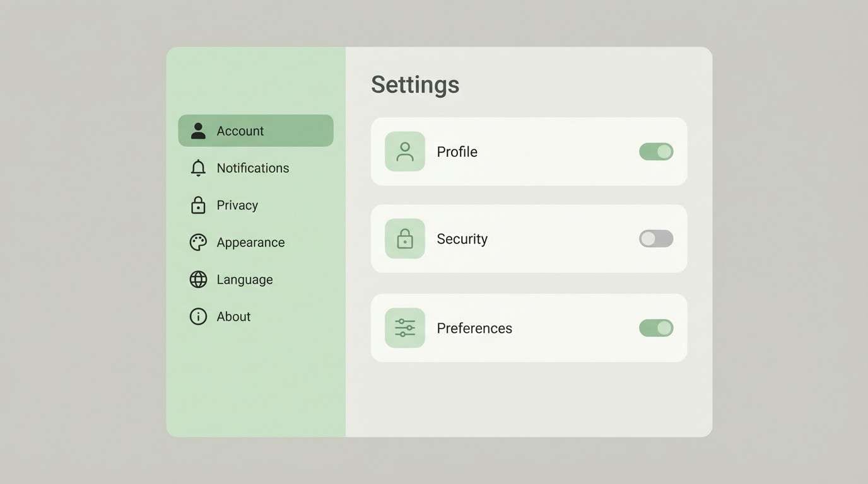Click the padlock icon beside Privacy

point(197,205)
